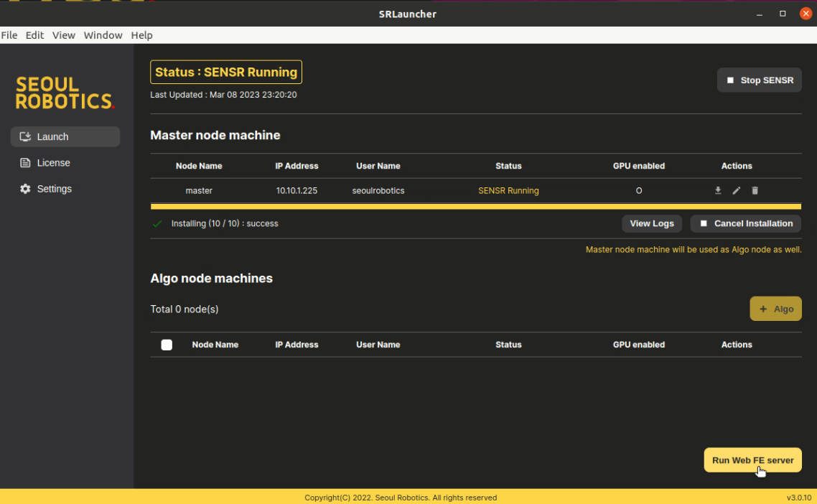Click the Installing (10 / 10) : success message

[x=225, y=223]
